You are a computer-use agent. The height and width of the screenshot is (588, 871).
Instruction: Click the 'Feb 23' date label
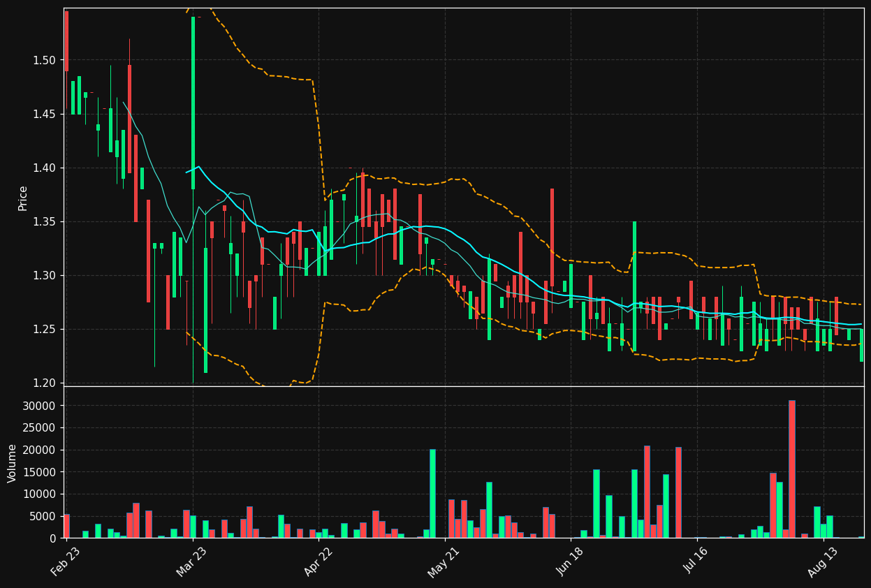coord(65,561)
